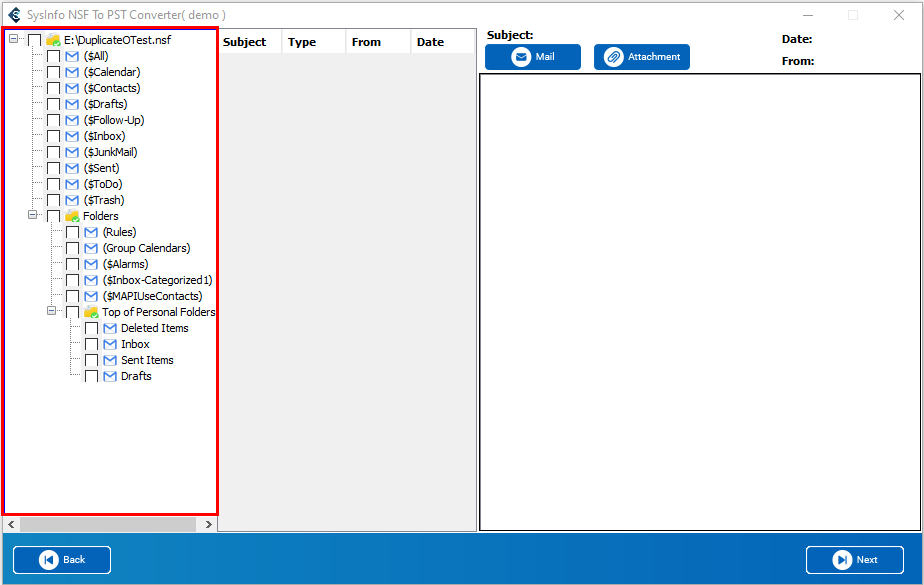Click the ($Contacts) envelope icon
The image size is (924, 585).
click(x=72, y=88)
